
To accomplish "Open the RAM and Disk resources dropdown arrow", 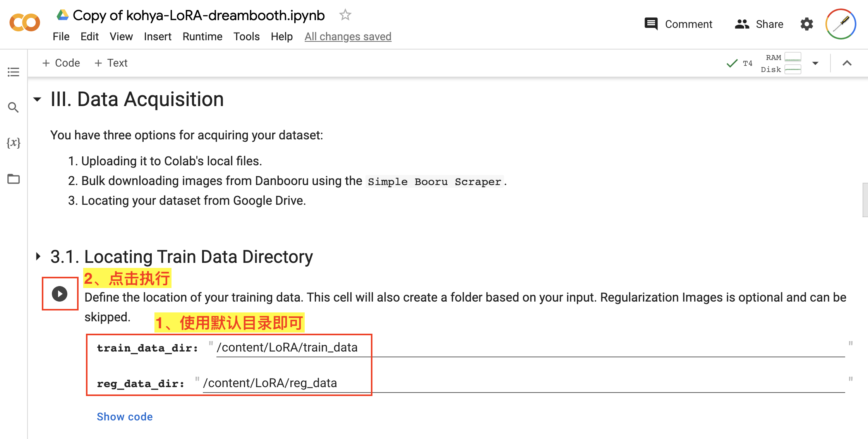I will [x=815, y=63].
